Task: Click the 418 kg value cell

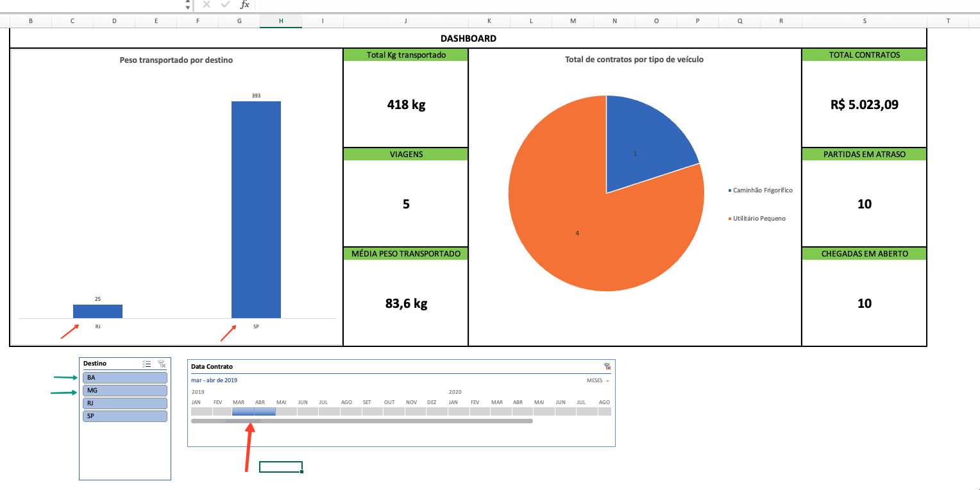Action: (x=406, y=105)
